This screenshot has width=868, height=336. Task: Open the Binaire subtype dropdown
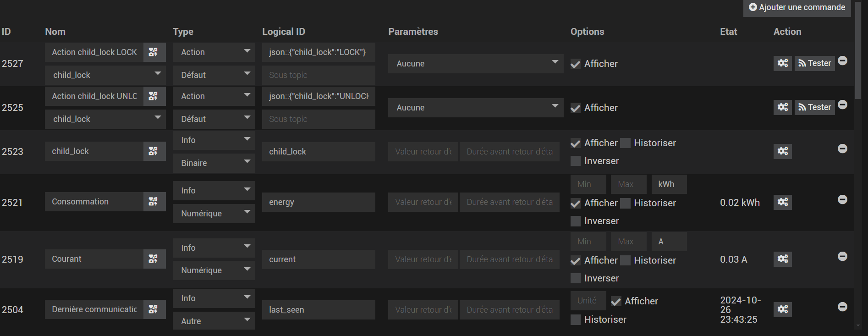click(214, 163)
